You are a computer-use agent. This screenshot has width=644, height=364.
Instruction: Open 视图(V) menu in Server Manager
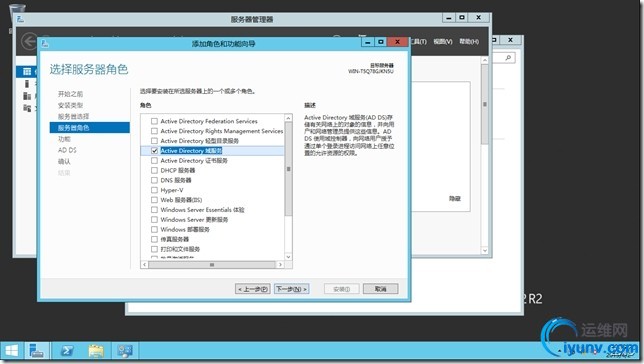pyautogui.click(x=443, y=41)
